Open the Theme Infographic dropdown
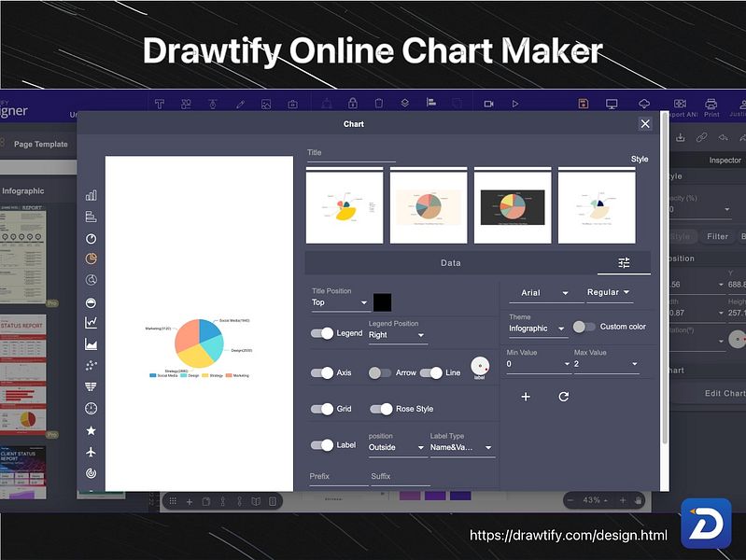 pos(538,329)
